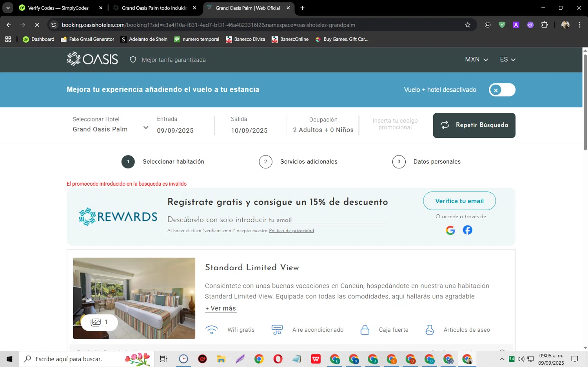
Task: Bookmark this page with the star icon
Action: (468, 25)
